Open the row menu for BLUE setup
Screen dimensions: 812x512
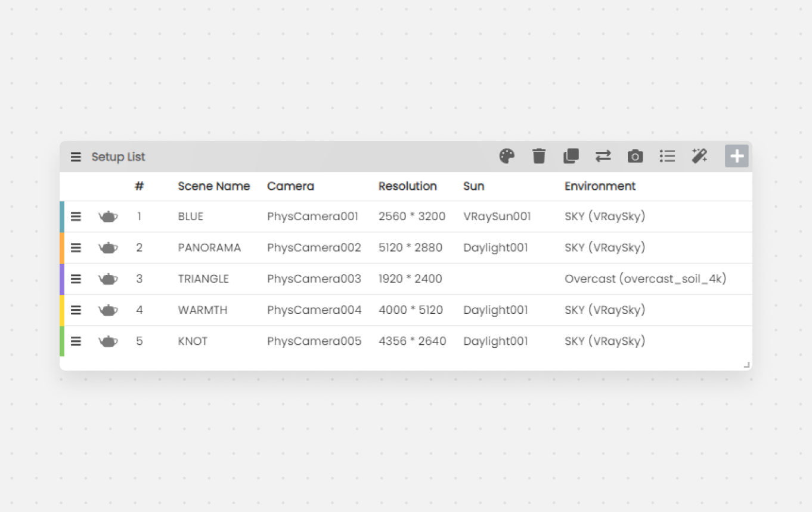coord(76,217)
